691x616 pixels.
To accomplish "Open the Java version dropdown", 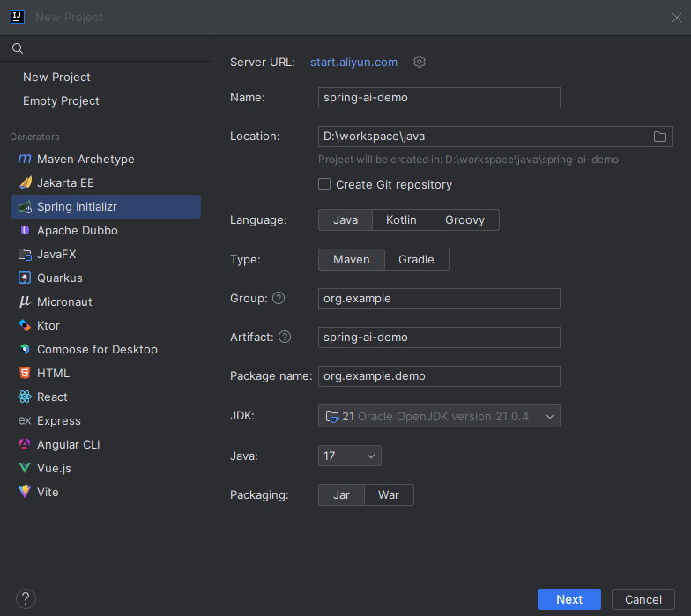I will [349, 456].
